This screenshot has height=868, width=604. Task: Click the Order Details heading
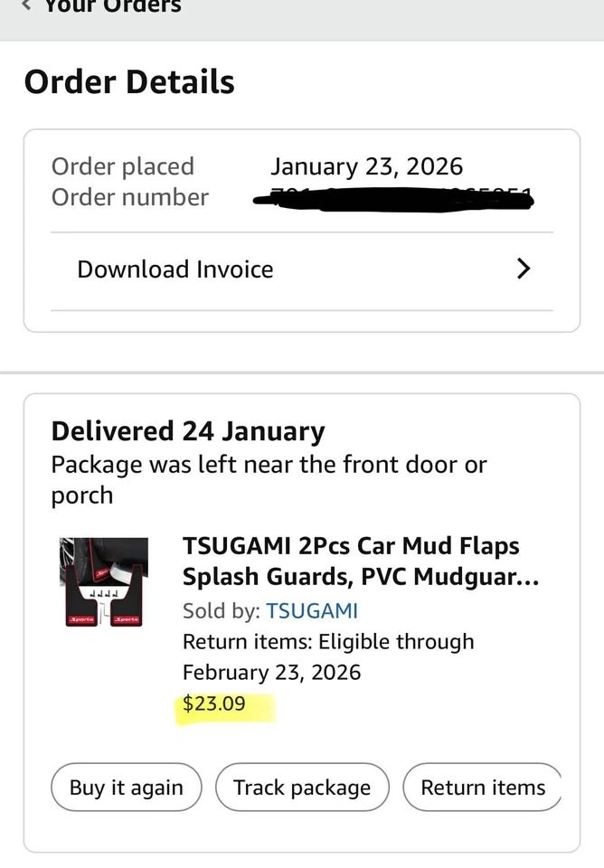(129, 82)
